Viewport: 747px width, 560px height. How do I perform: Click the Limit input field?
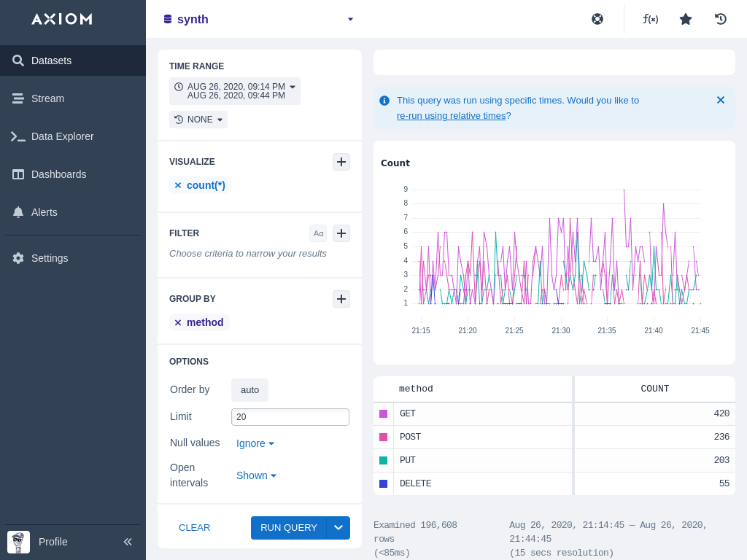(x=290, y=417)
